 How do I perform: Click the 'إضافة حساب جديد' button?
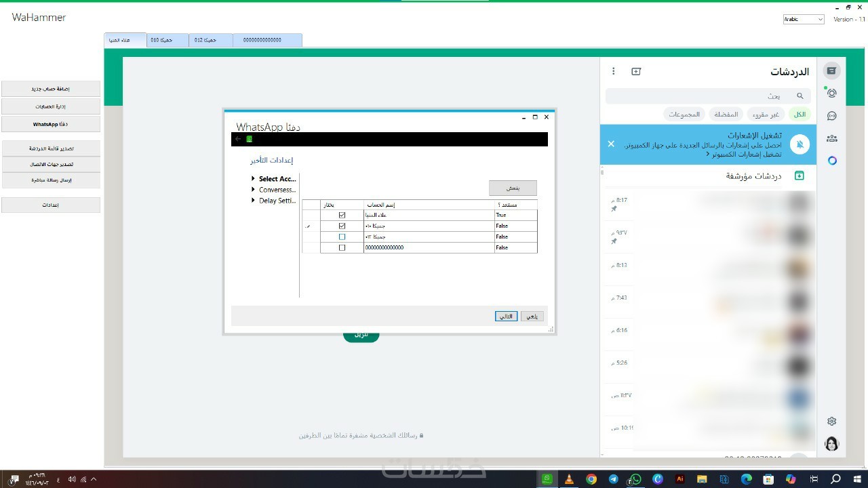point(51,89)
